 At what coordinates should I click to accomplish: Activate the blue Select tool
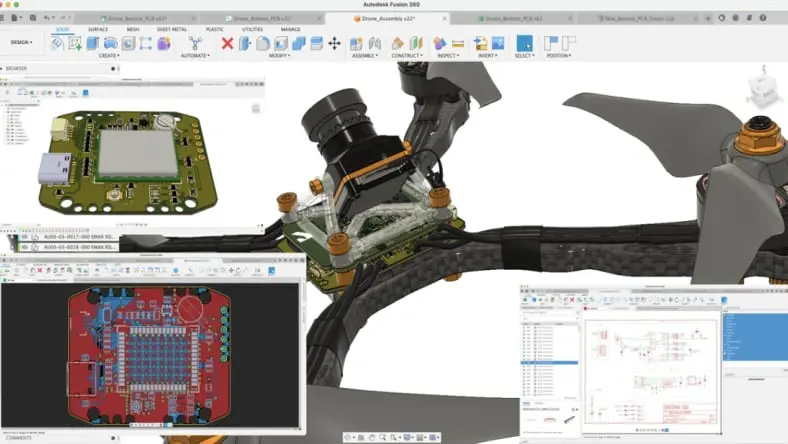click(524, 43)
